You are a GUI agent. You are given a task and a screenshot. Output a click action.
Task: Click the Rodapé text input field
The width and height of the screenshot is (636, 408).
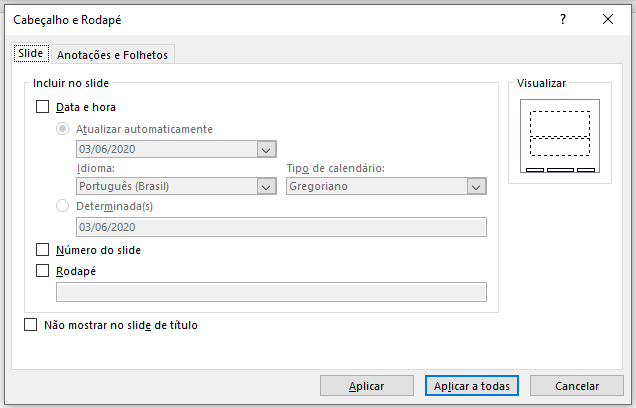coord(271,292)
